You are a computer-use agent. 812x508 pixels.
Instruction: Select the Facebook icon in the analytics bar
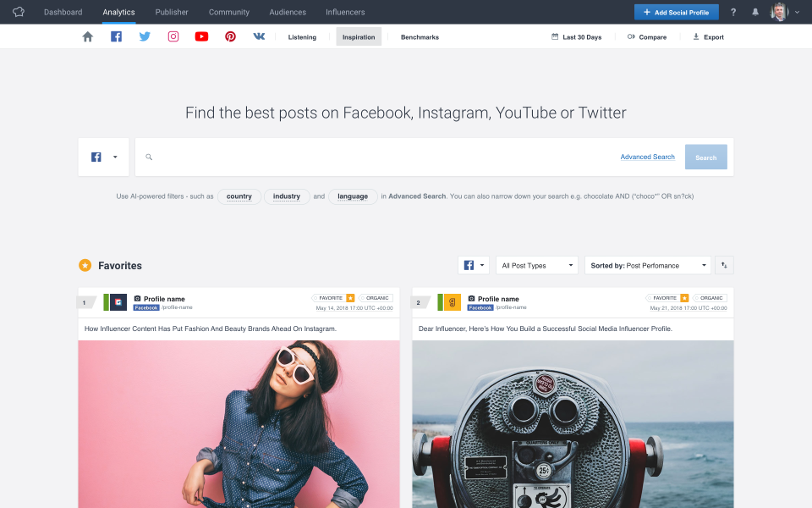(116, 37)
